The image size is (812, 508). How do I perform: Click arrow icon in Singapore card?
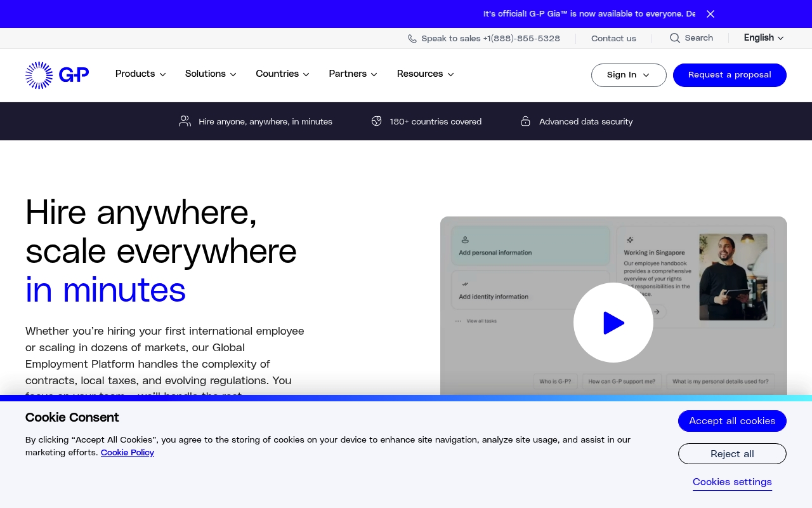click(x=657, y=312)
